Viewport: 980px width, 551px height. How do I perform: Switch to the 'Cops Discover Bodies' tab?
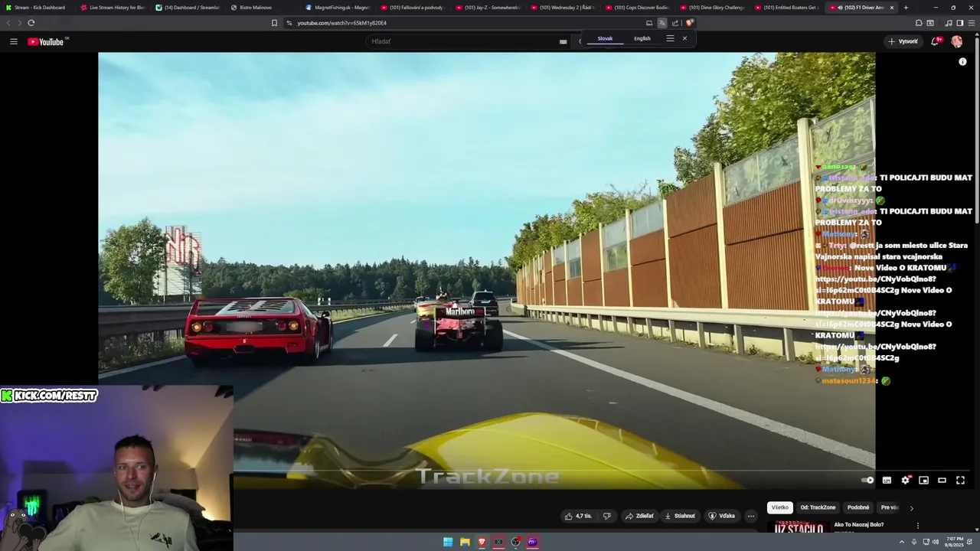tap(640, 8)
